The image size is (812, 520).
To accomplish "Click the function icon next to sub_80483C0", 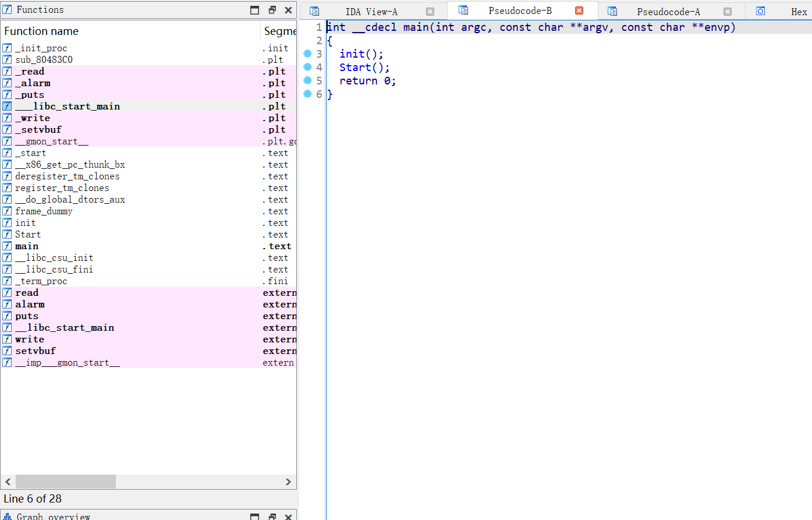I will click(x=7, y=60).
